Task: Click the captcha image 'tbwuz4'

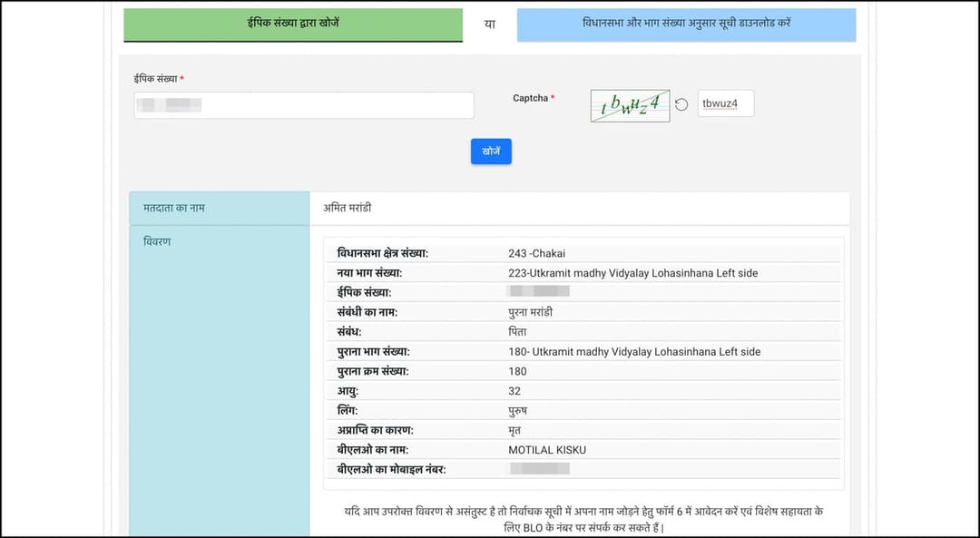Action: 630,105
